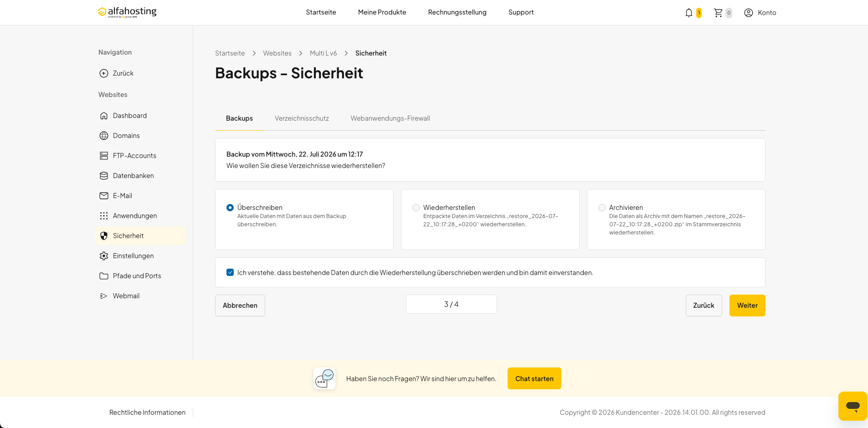Switch to the Verzeichnisschutz tab
Screen dimensions: 868x428
tap(302, 118)
